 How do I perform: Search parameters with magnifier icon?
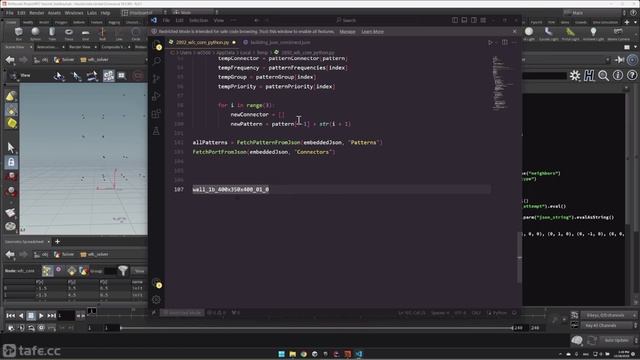coord(603,76)
